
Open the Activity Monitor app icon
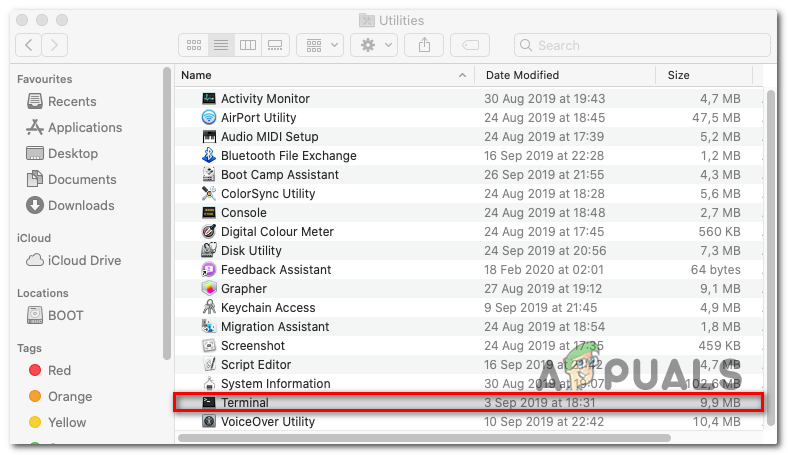[x=209, y=99]
